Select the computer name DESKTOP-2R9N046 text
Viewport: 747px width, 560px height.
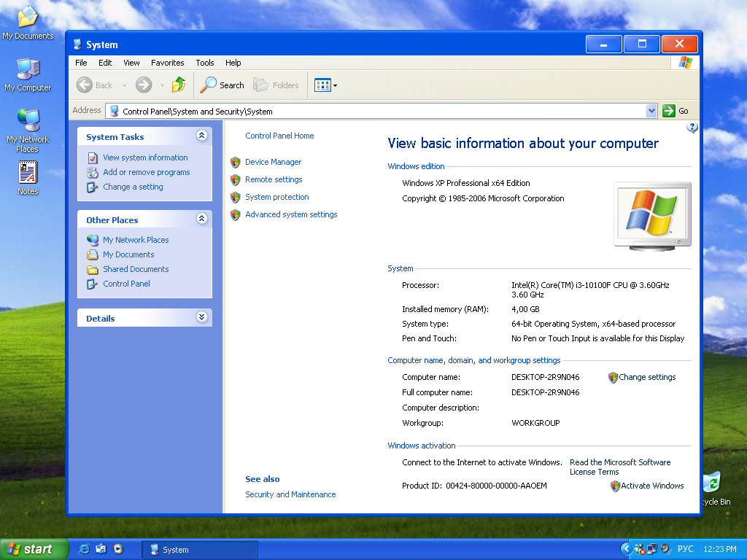pyautogui.click(x=545, y=377)
